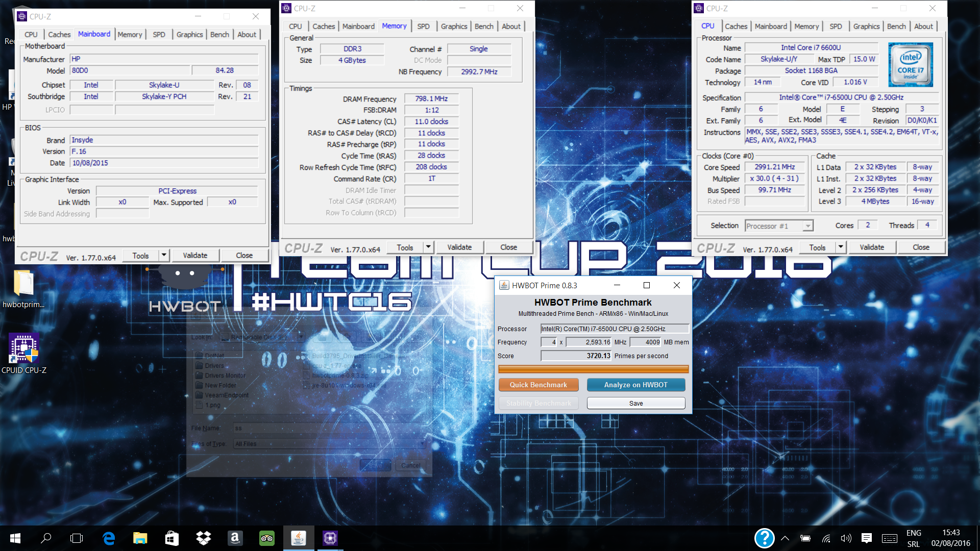
Task: Expand Tools dropdown arrow in CPU window
Action: [x=841, y=247]
